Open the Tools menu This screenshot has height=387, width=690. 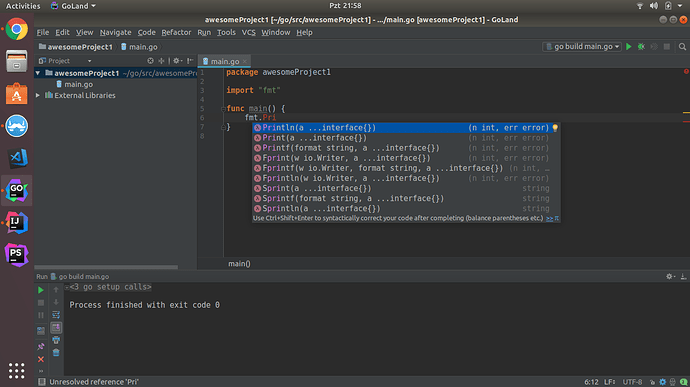[226, 33]
